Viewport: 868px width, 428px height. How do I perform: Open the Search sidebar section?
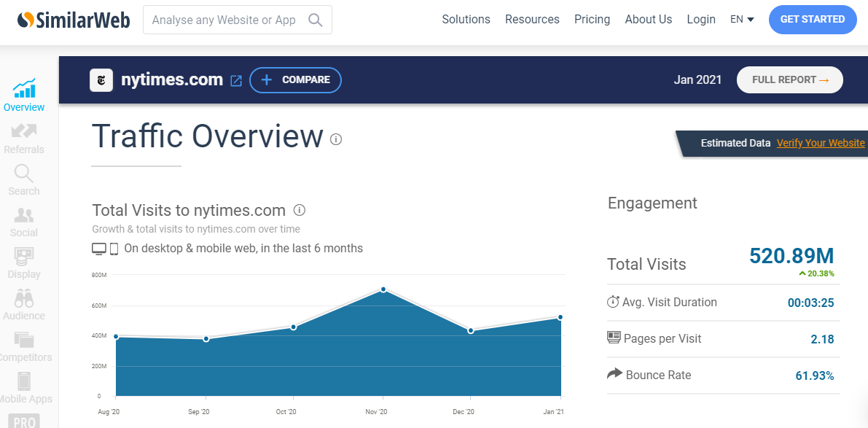pos(24,181)
